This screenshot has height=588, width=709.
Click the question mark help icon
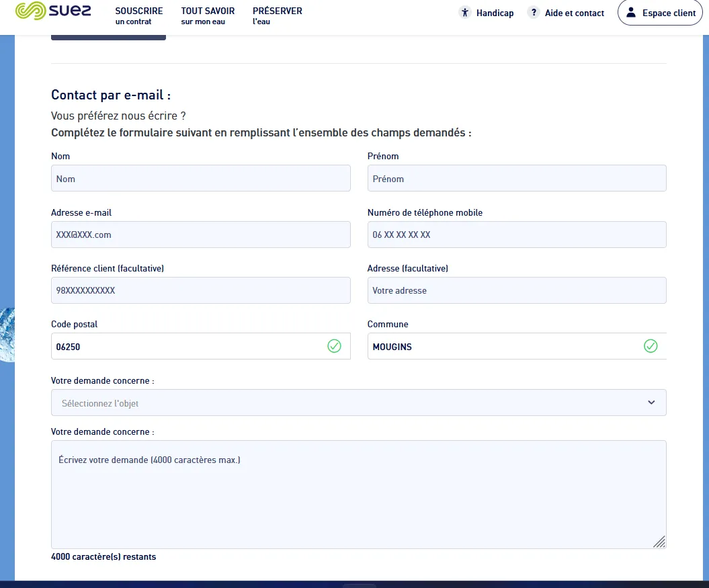pyautogui.click(x=534, y=13)
